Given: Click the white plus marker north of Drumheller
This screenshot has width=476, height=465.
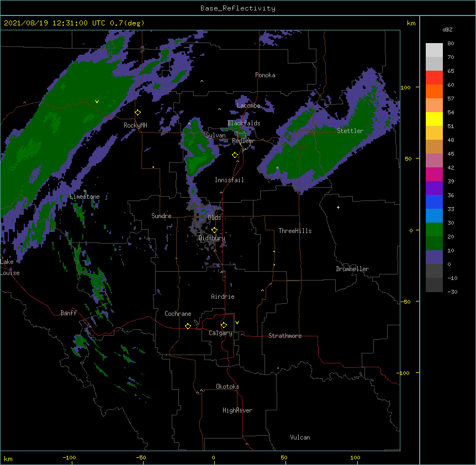Looking at the screenshot, I should (338, 207).
